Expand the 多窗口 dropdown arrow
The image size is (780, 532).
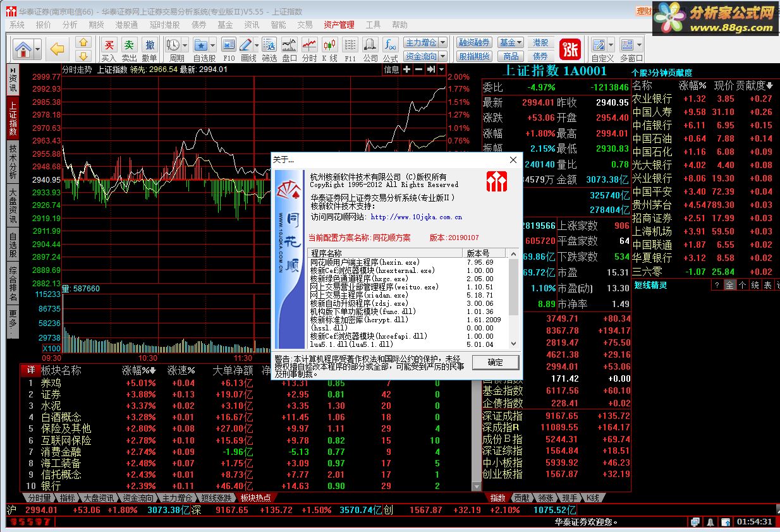639,45
